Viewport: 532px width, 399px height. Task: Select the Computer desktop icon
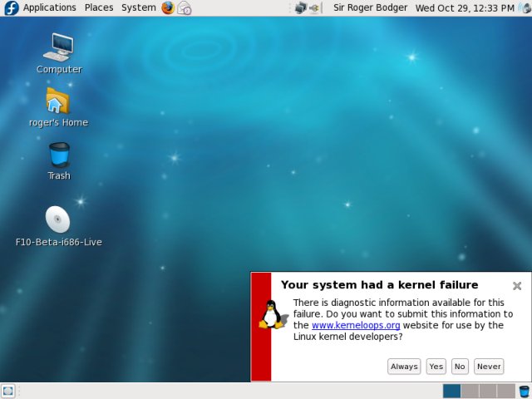coord(59,53)
